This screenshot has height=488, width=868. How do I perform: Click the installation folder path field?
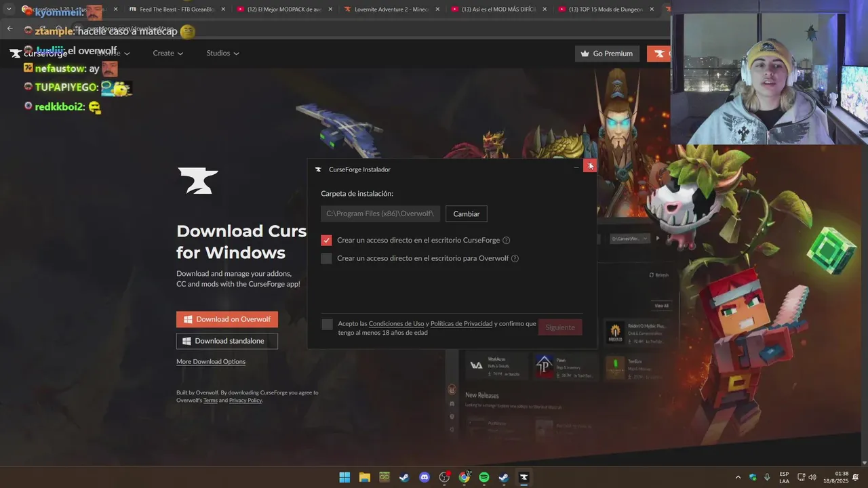380,213
